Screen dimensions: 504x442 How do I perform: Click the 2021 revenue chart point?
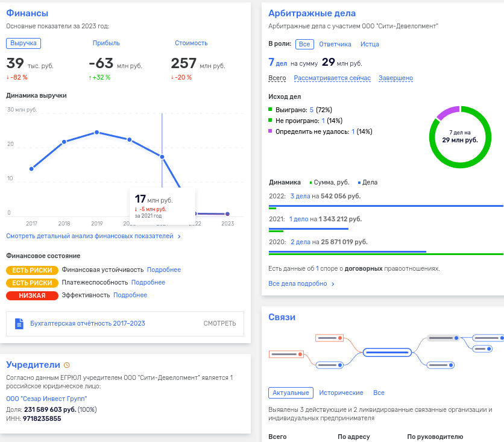[x=162, y=157]
